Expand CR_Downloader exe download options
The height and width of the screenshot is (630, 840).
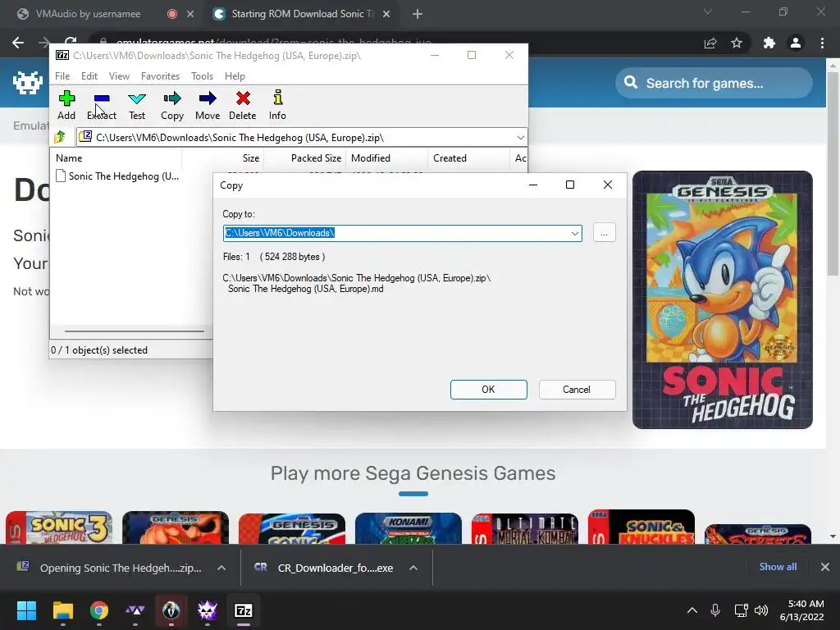tap(413, 568)
